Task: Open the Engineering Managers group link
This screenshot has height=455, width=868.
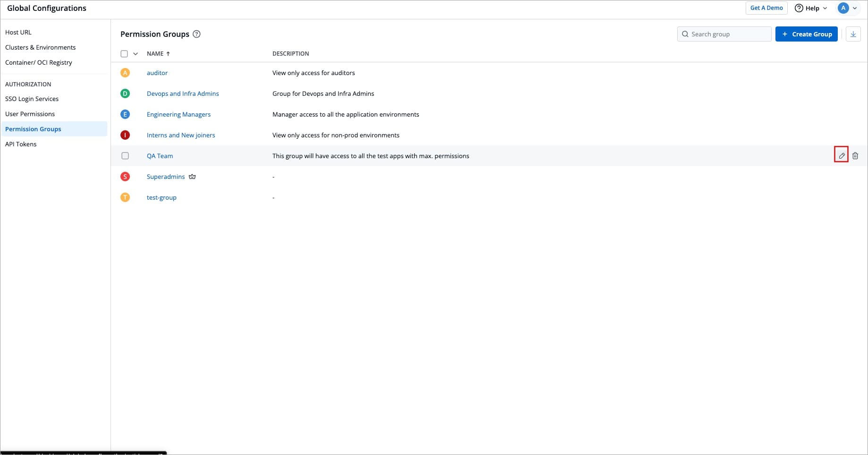Action: point(179,114)
